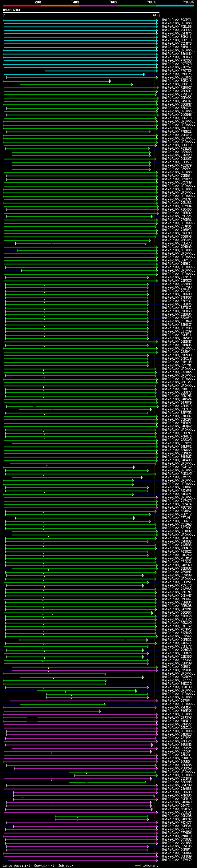Click the purple alignment bar for UniRef100_A8WTB5
The width and height of the screenshot is (197, 868).
pyautogui.click(x=81, y=507)
